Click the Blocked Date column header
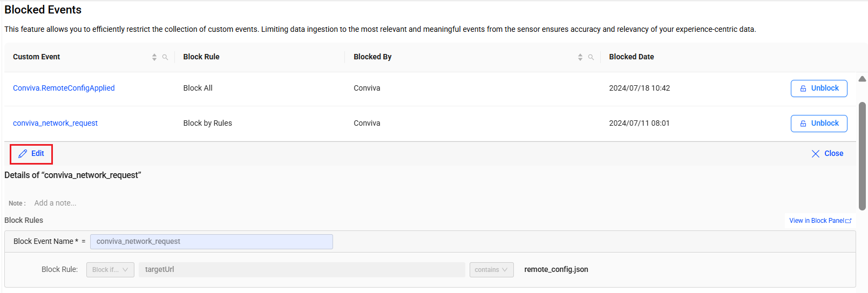The width and height of the screenshot is (868, 293). (631, 57)
